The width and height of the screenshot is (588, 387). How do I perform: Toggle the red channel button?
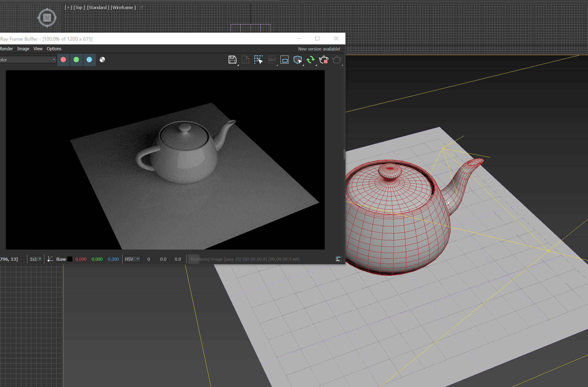63,60
